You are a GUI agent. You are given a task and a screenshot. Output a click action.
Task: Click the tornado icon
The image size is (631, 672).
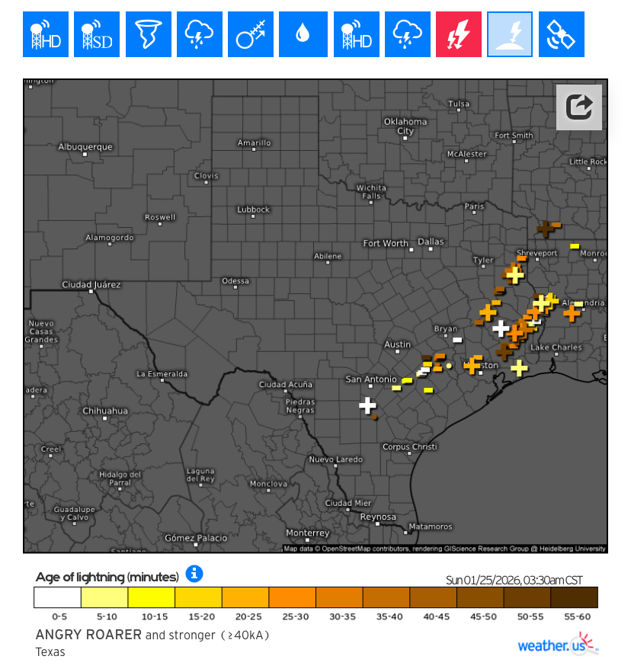point(148,34)
